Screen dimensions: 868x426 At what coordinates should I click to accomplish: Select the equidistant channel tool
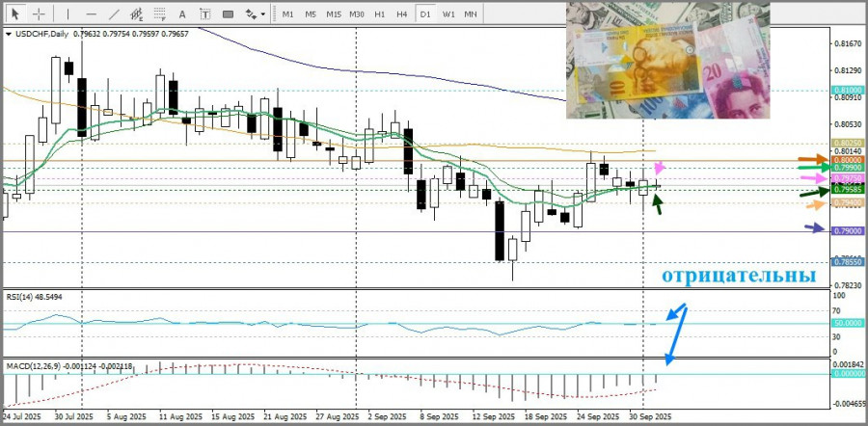pos(136,13)
